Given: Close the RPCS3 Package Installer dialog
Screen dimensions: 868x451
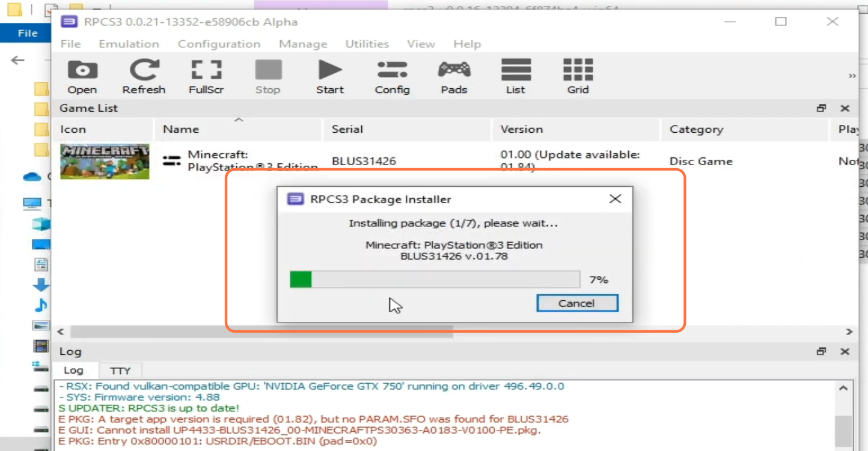Looking at the screenshot, I should click(x=615, y=199).
